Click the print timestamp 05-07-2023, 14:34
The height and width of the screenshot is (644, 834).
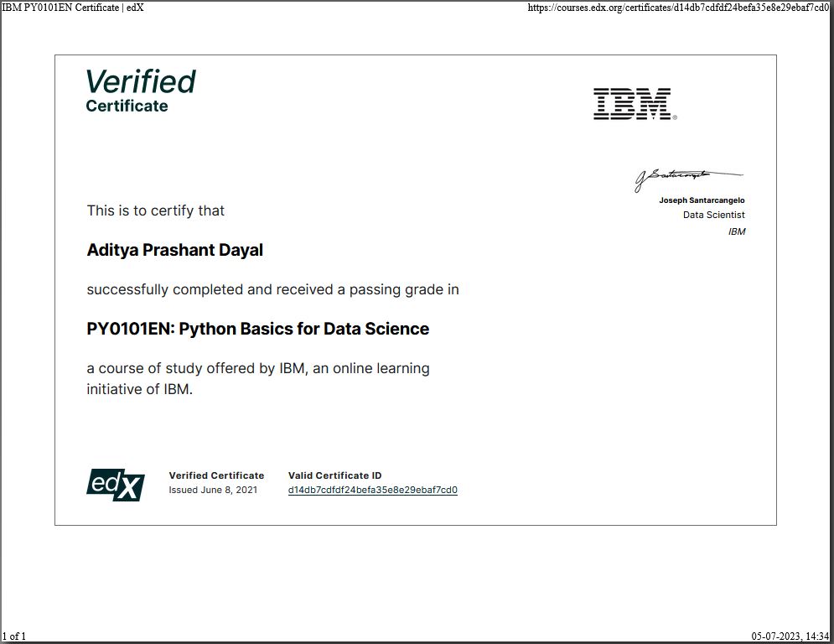click(x=790, y=636)
